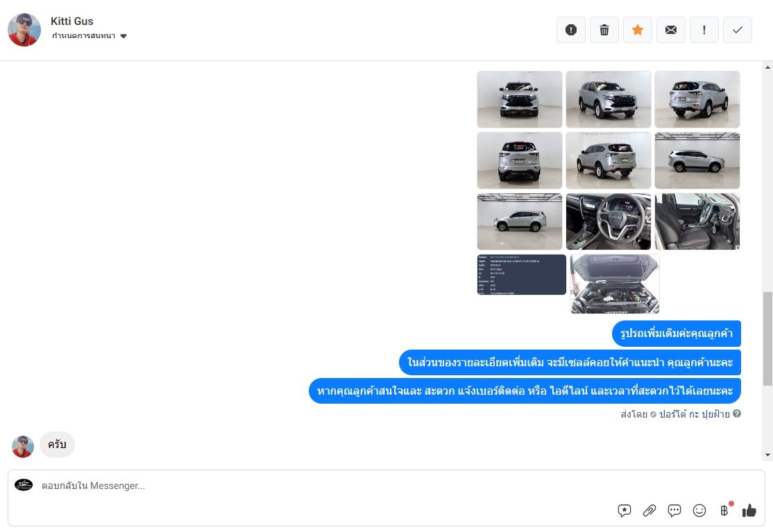Viewport: 773px width, 532px height.
Task: Open saved replies icon in composer
Action: [x=624, y=510]
